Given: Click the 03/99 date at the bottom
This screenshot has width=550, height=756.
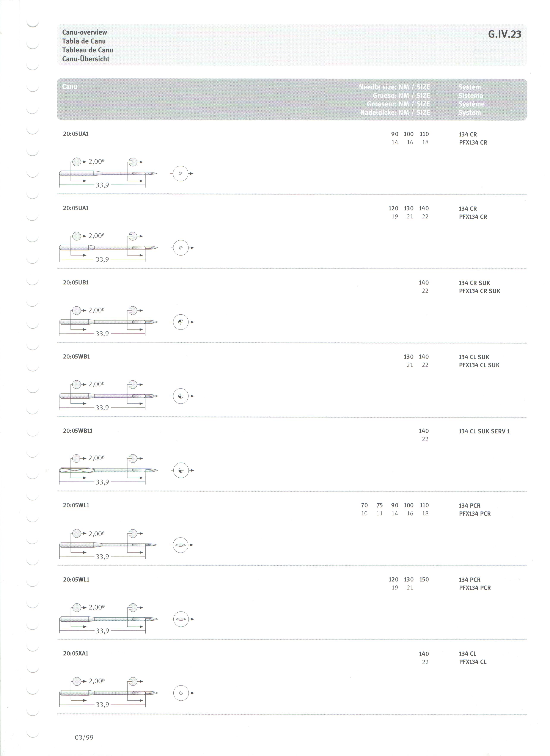Looking at the screenshot, I should [x=84, y=737].
